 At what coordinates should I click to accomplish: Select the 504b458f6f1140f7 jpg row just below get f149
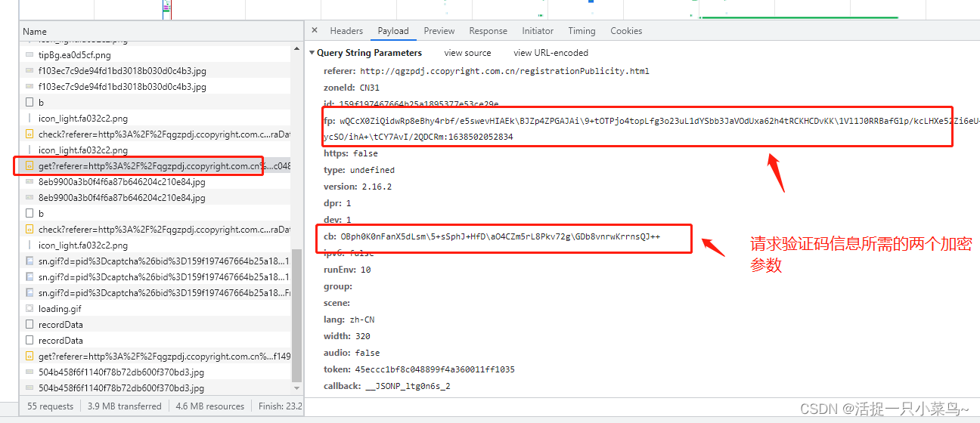point(155,372)
